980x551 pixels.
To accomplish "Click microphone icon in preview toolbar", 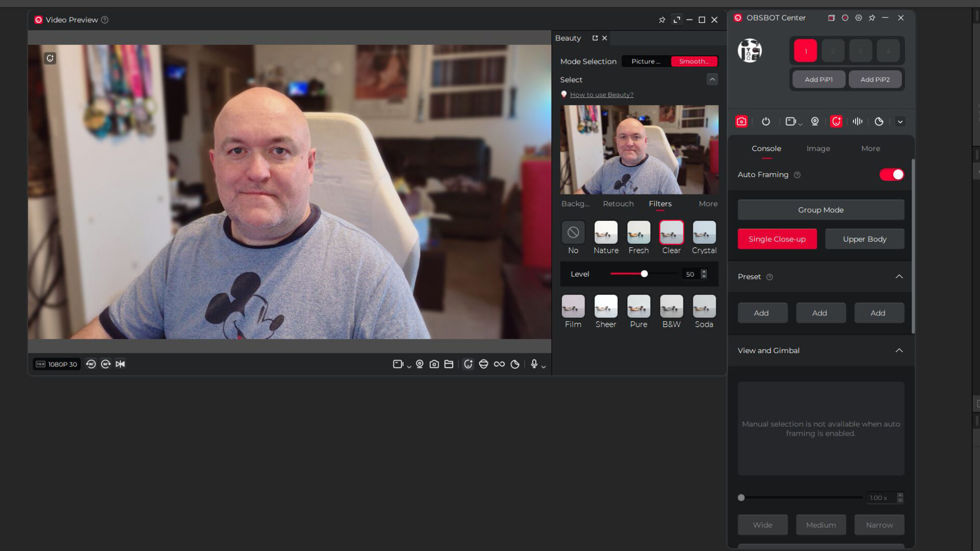I will tap(534, 364).
